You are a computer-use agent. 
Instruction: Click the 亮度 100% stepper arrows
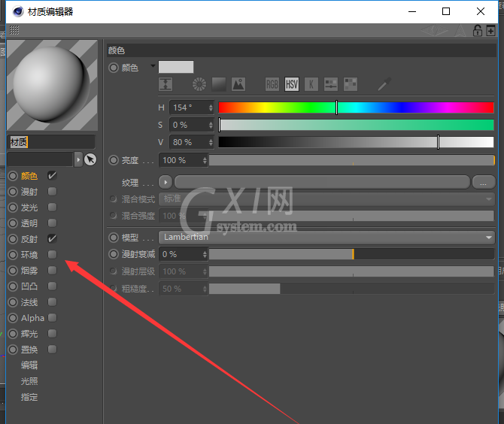pyautogui.click(x=205, y=160)
